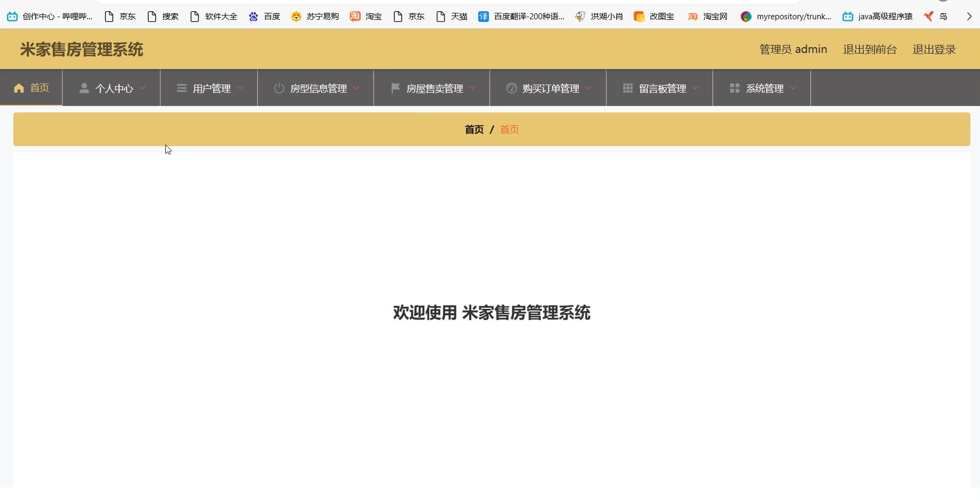Screen dimensions: 980x501
Task: Click the 百度 paw bookmark icon
Action: click(254, 17)
